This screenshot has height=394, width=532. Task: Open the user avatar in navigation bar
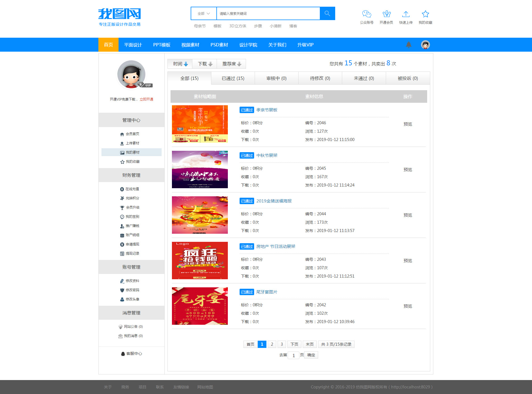point(425,45)
